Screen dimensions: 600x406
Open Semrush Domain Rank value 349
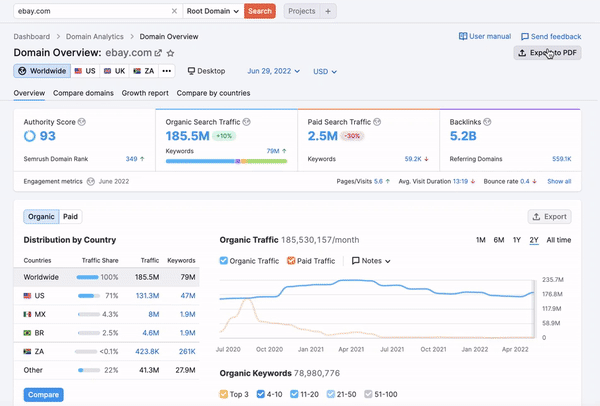[x=131, y=159]
